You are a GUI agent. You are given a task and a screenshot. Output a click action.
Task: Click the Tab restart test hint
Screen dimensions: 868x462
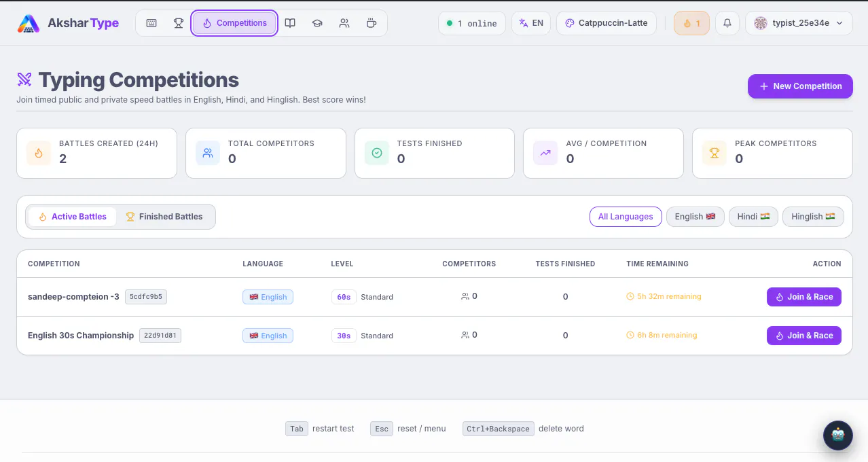pyautogui.click(x=320, y=429)
